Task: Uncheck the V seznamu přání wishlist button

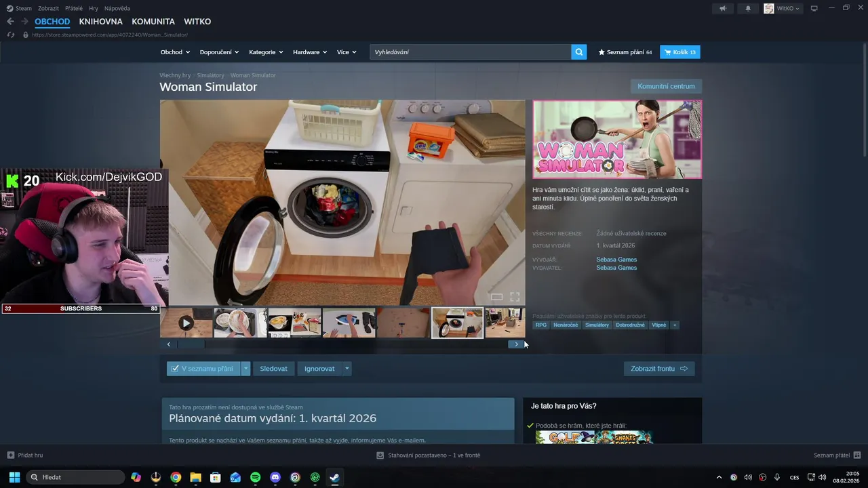Action: click(x=202, y=369)
